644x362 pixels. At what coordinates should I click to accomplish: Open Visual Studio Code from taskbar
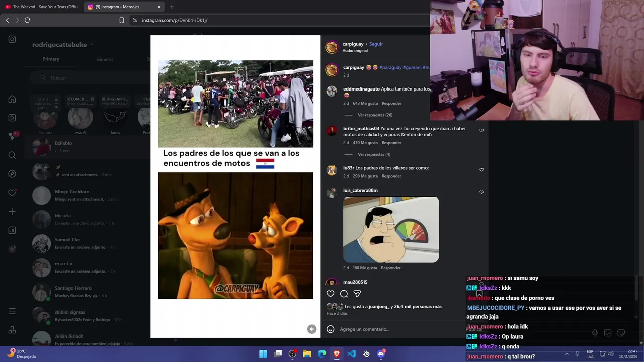click(351, 354)
